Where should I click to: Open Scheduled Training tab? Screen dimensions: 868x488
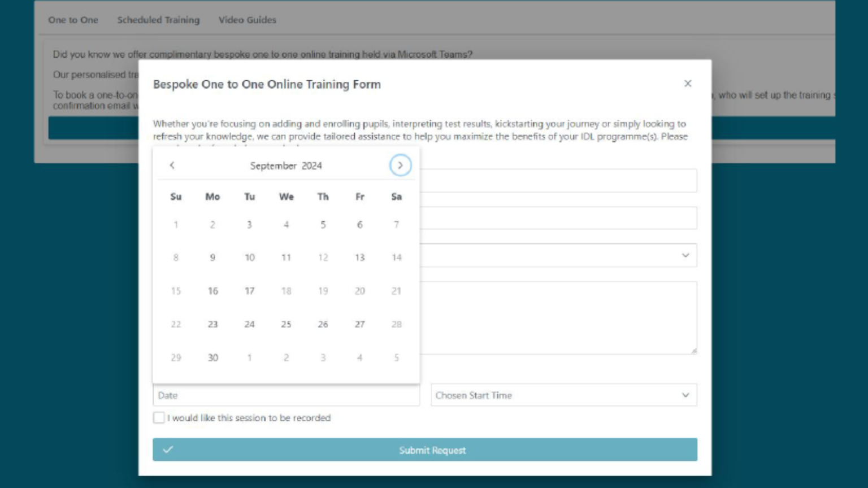coord(158,20)
